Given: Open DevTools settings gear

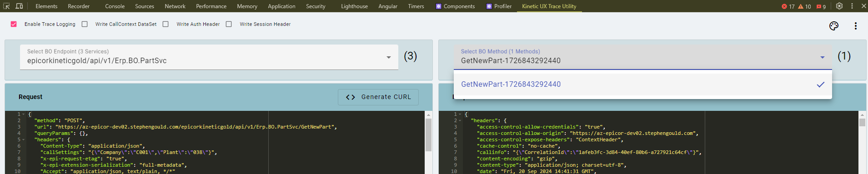Looking at the screenshot, I should pyautogui.click(x=839, y=6).
